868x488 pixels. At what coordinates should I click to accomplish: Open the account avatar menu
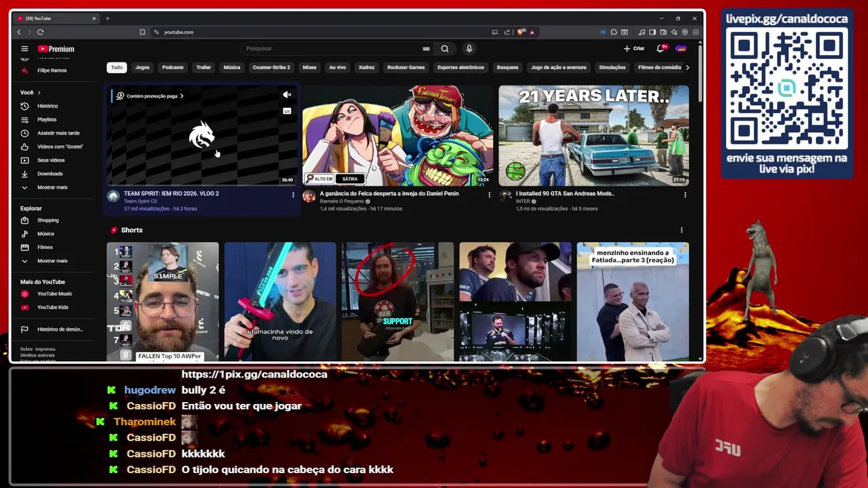click(x=681, y=49)
